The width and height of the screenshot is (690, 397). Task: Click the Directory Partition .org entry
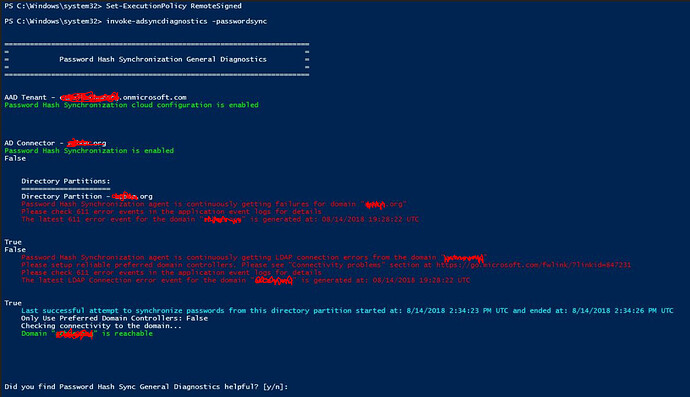(x=87, y=196)
